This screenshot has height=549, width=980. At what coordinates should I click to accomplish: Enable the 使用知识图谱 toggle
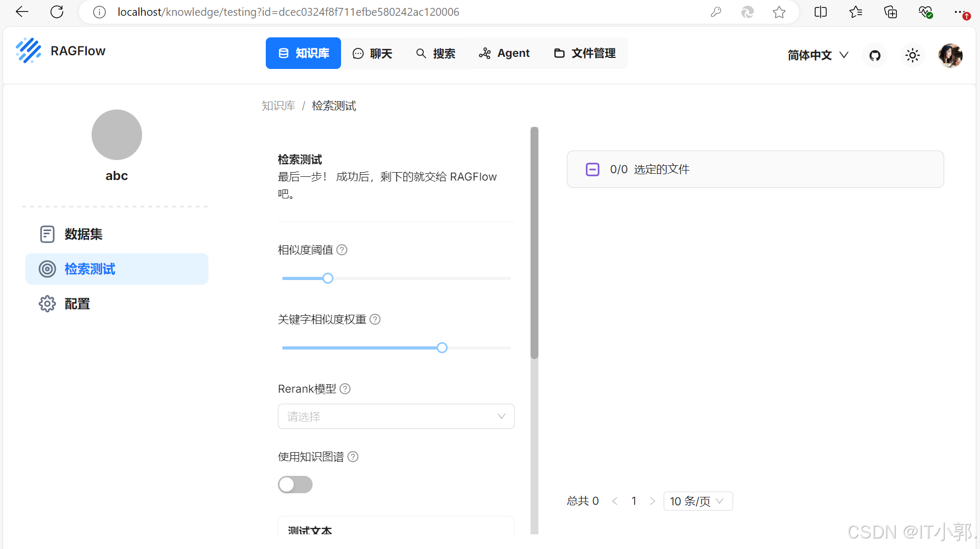click(295, 484)
